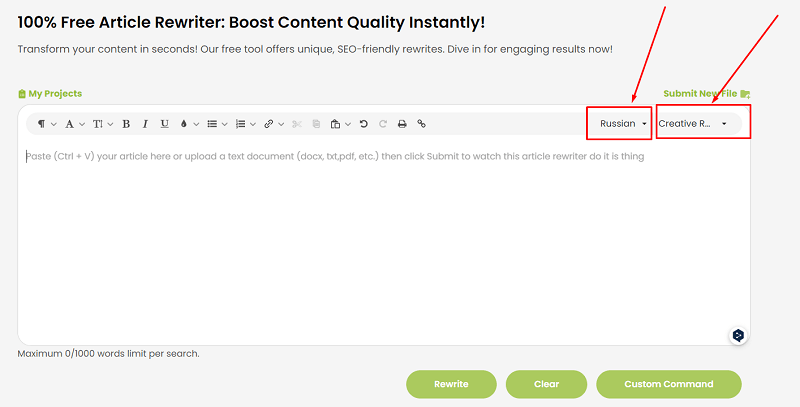Expand the text color dropdown arrow
This screenshot has height=407, width=800.
196,124
